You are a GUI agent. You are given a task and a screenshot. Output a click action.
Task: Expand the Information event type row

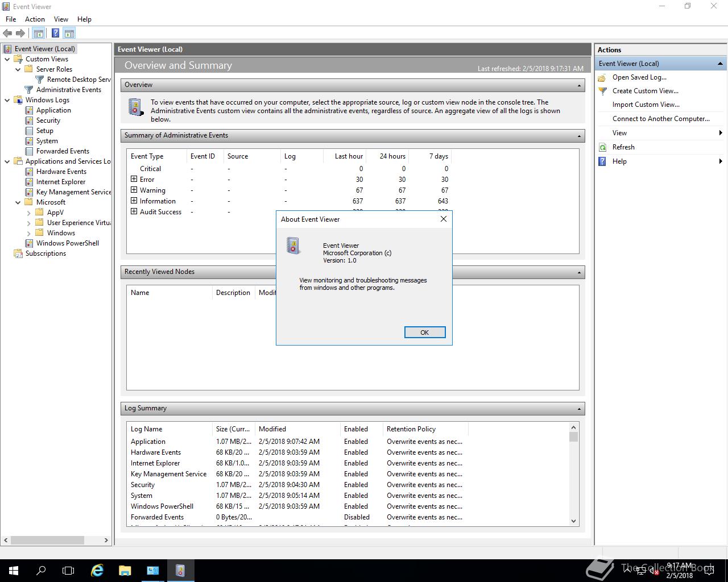tap(134, 201)
